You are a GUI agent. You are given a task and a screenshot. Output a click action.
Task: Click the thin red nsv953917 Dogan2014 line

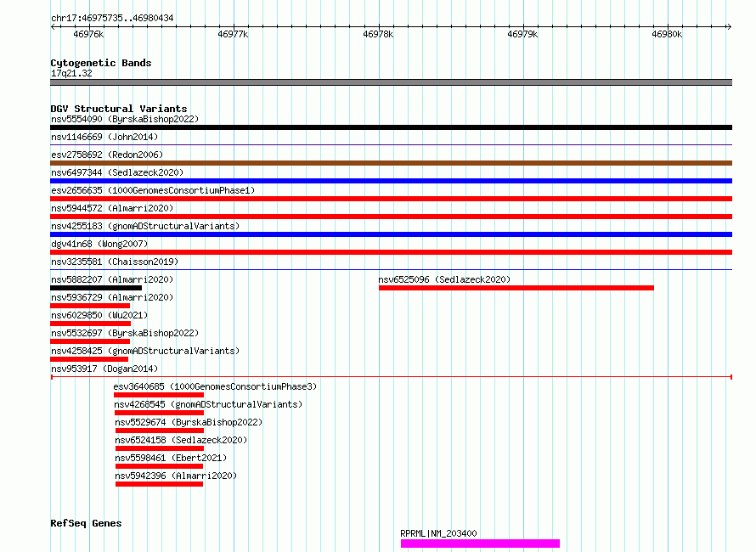point(392,376)
